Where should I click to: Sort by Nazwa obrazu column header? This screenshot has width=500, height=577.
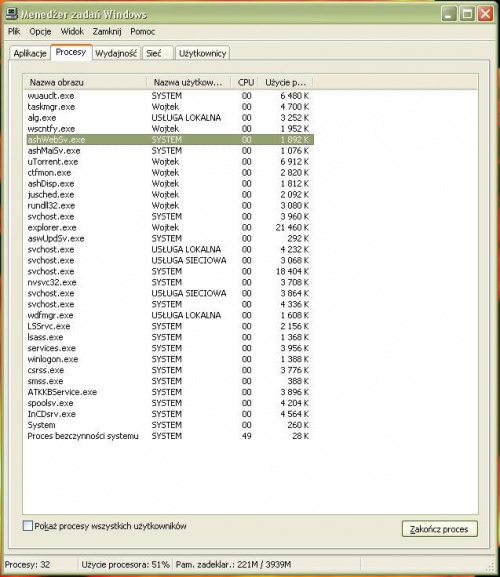tap(85, 82)
